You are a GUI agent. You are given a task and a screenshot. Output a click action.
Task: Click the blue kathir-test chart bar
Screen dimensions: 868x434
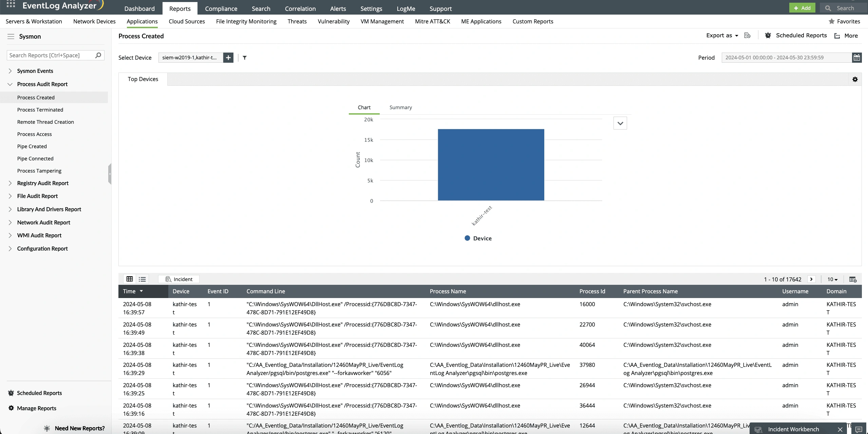click(491, 165)
